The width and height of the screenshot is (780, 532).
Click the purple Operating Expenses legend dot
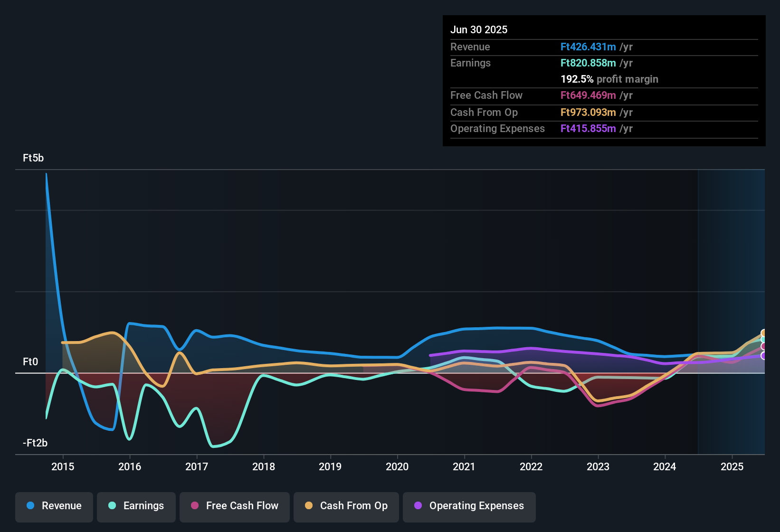[418, 505]
